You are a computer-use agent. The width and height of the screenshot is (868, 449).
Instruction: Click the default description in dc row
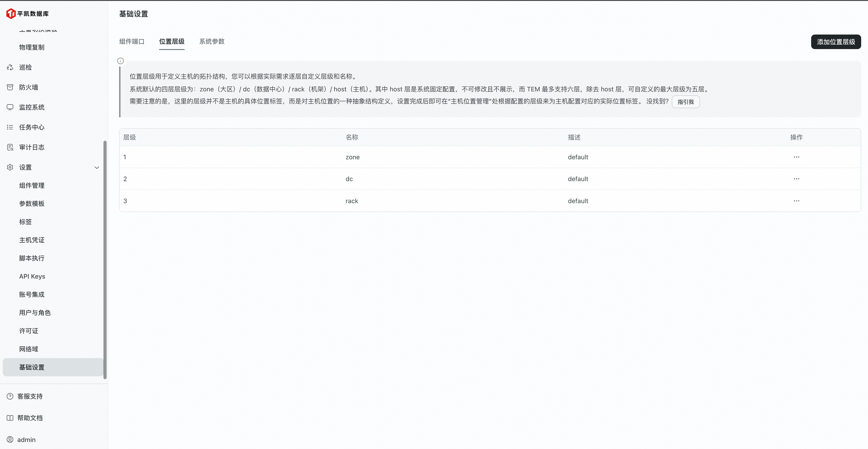tap(578, 179)
